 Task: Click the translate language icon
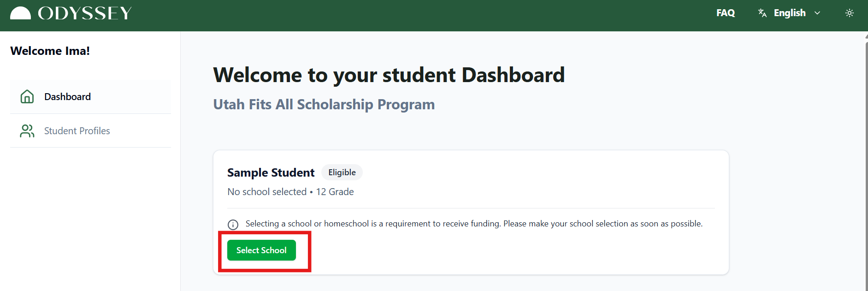(762, 13)
